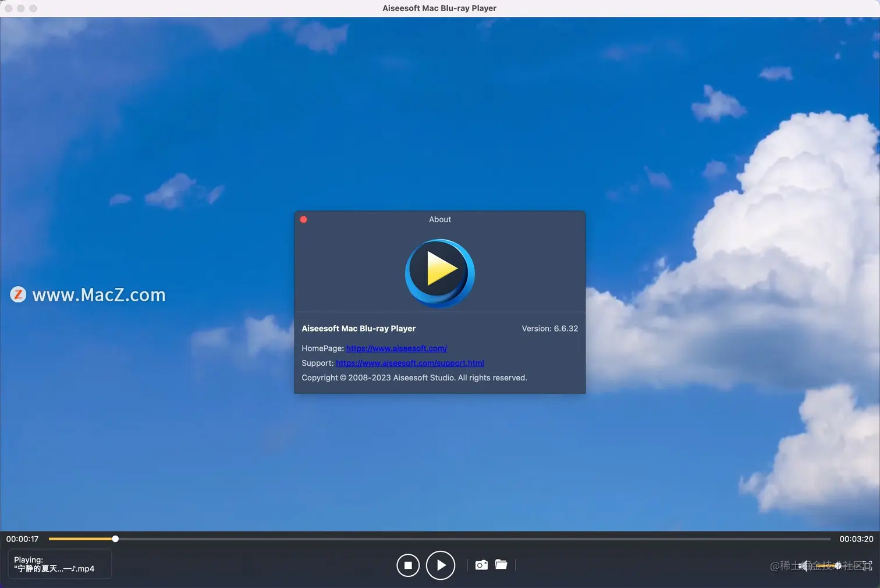Open the Aiseesoft HomePage link
This screenshot has height=588, width=880.
pos(396,348)
